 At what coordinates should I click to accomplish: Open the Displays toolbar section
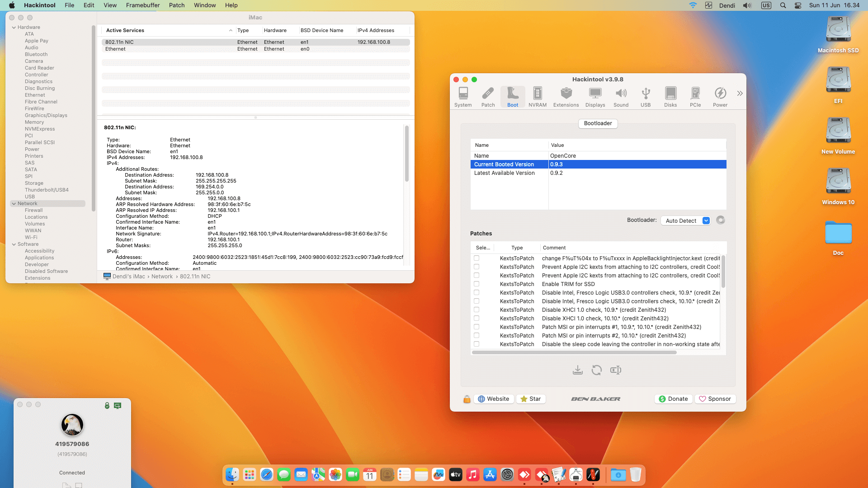pyautogui.click(x=595, y=97)
